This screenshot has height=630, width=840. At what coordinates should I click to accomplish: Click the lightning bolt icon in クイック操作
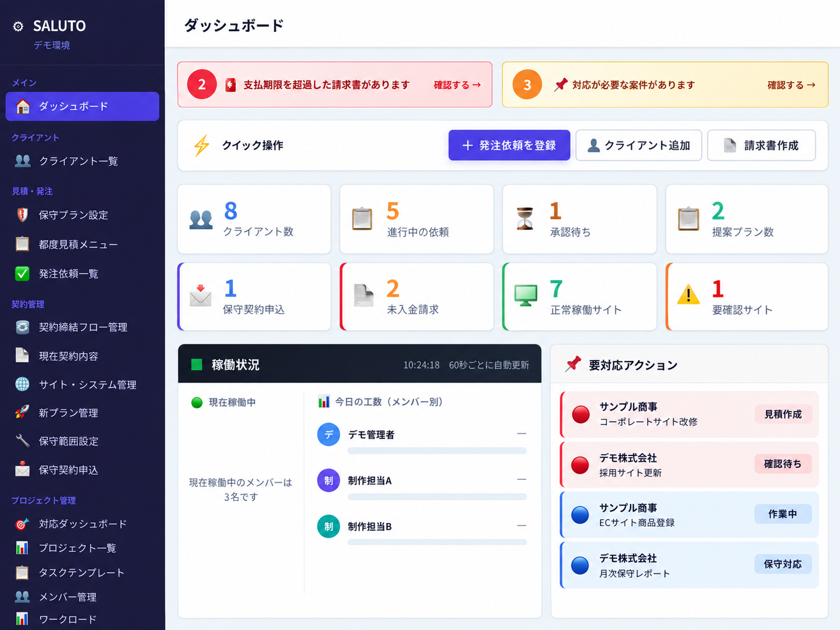point(201,146)
